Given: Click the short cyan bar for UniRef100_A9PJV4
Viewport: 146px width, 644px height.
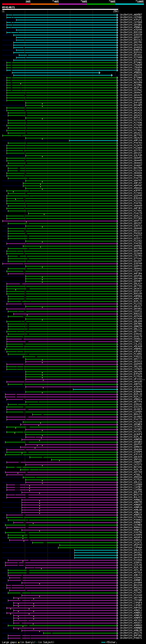Looking at the screenshot, I should coord(94,140).
